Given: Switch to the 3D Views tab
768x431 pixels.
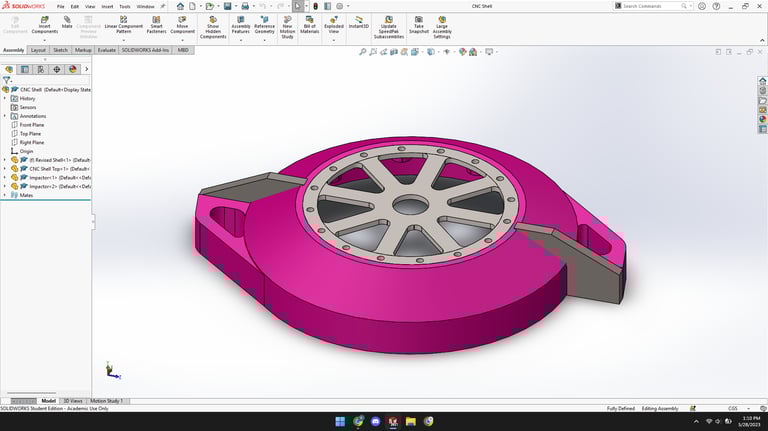Looking at the screenshot, I should pyautogui.click(x=73, y=401).
